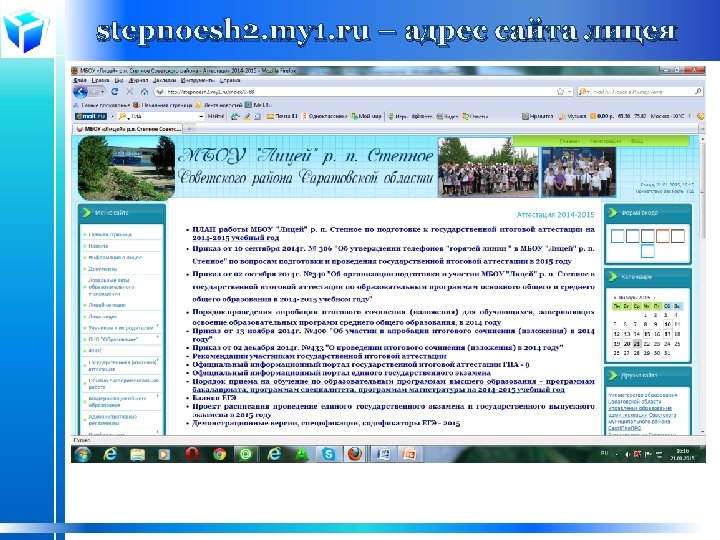720x540 pixels.
Task: Open Министерство образования Саратовской области link
Action: point(642,398)
